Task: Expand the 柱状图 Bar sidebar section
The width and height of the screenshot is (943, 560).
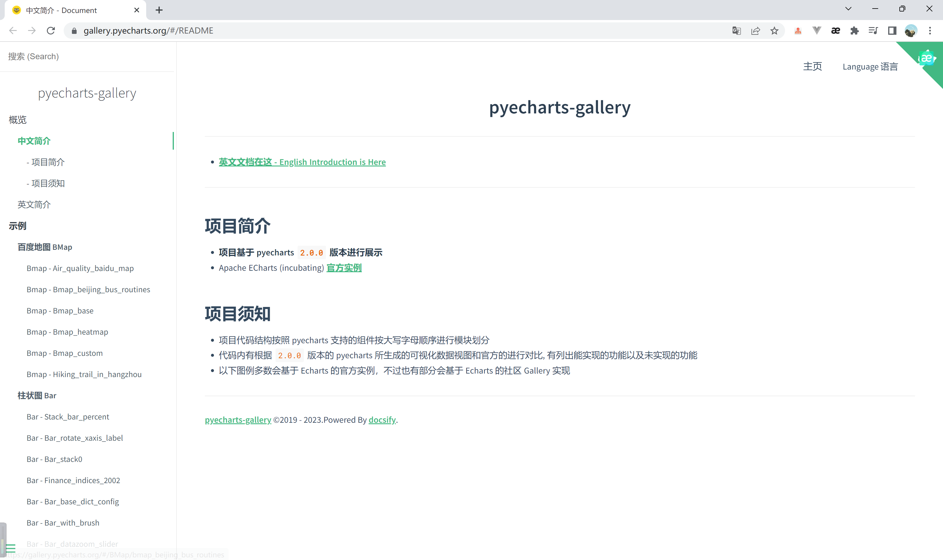Action: pos(37,395)
